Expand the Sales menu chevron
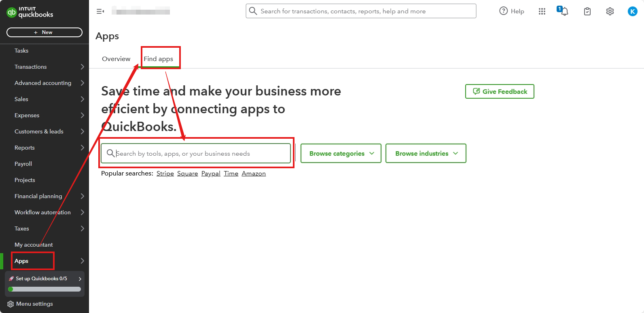 tap(82, 99)
